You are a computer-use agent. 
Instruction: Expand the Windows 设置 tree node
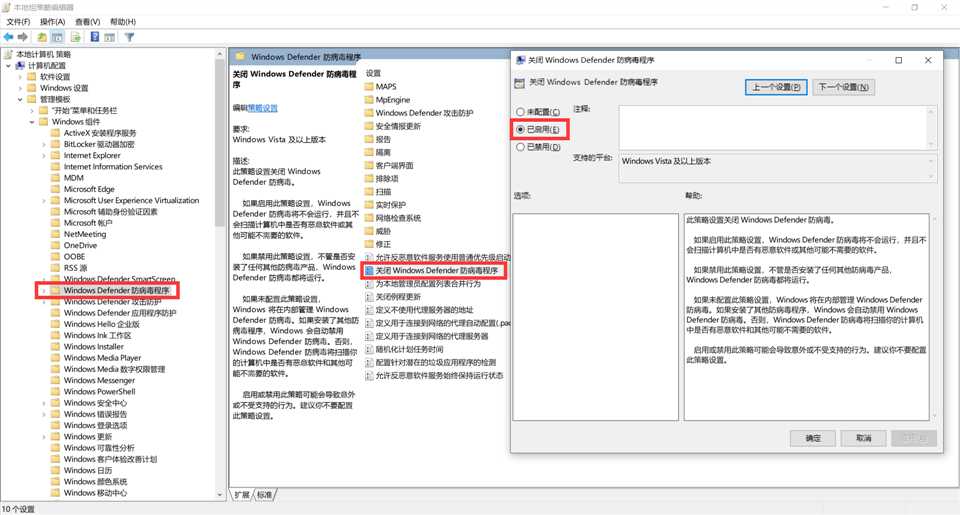20,88
